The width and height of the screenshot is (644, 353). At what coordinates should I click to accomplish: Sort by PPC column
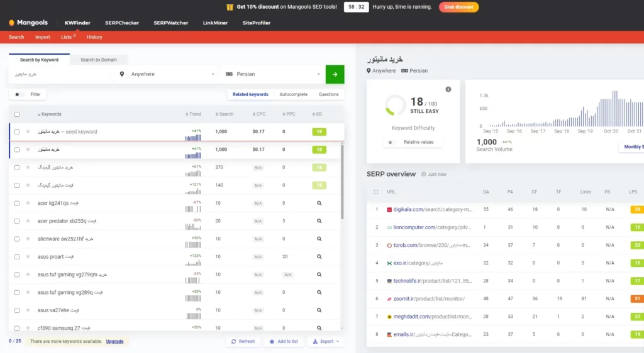[x=289, y=114]
